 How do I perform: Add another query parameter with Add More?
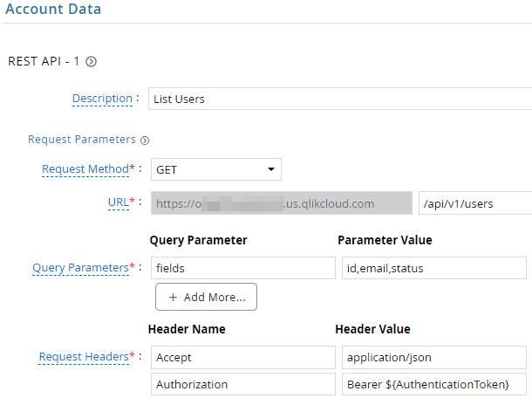pos(206,297)
